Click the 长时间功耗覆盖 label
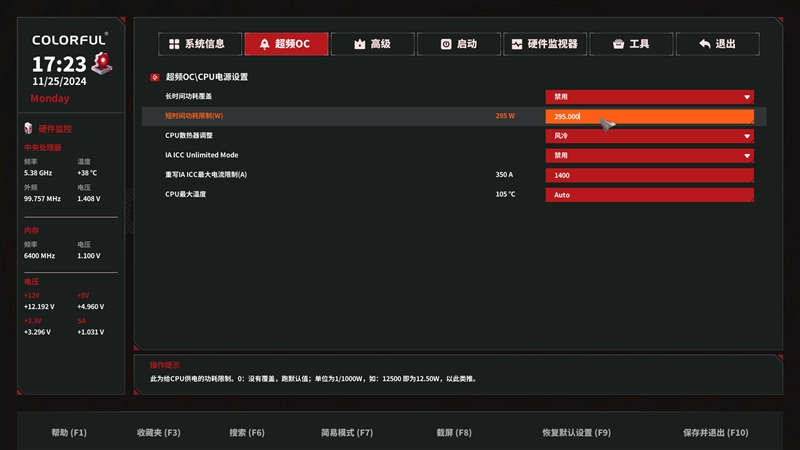This screenshot has width=800, height=450. [188, 96]
